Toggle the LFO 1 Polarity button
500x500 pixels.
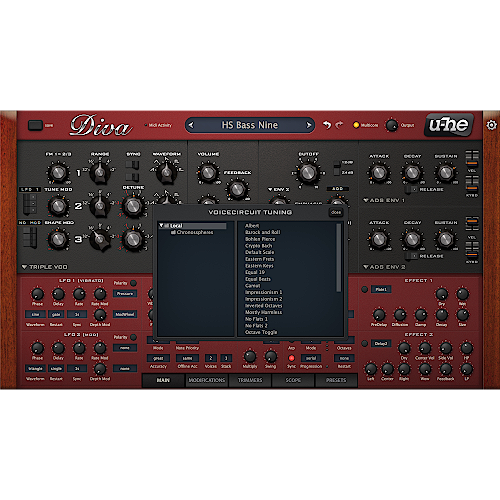133,283
